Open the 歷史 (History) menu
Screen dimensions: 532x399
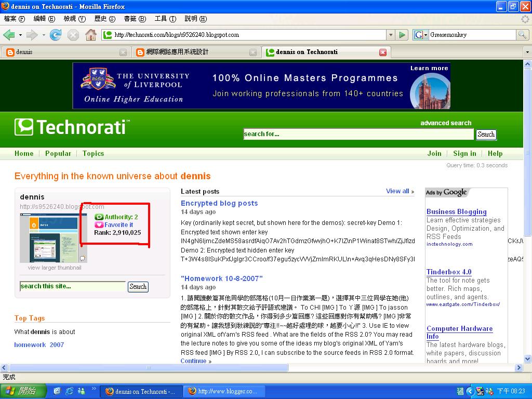pos(105,19)
